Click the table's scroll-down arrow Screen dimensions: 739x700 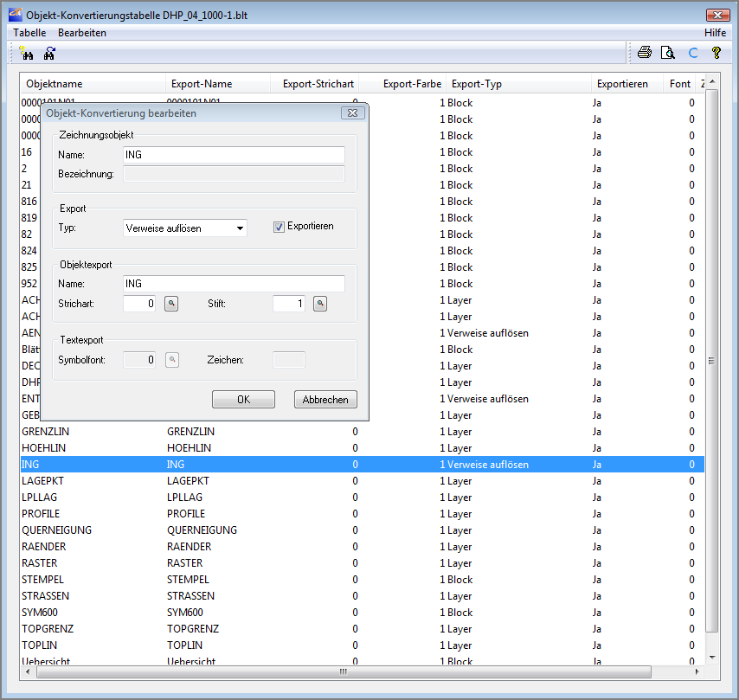click(712, 658)
